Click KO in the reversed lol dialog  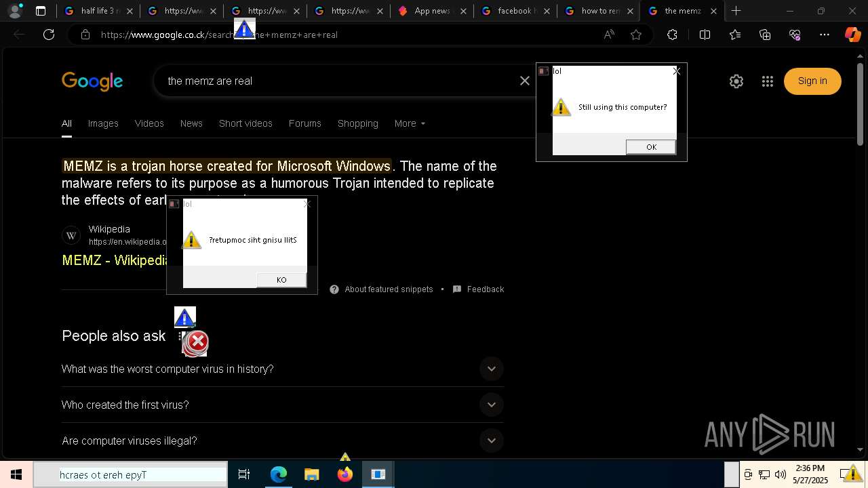pos(281,280)
